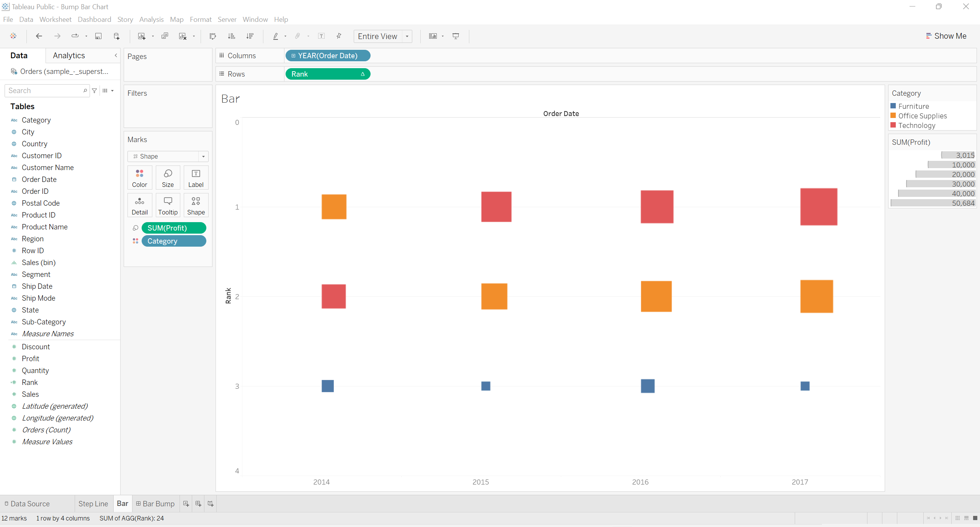Open the Analysis menu

[x=151, y=19]
